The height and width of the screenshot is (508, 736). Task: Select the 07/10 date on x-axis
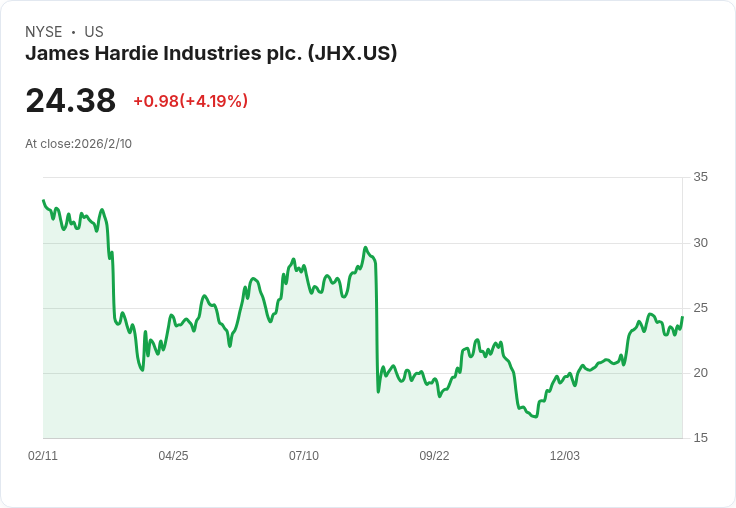(x=304, y=456)
